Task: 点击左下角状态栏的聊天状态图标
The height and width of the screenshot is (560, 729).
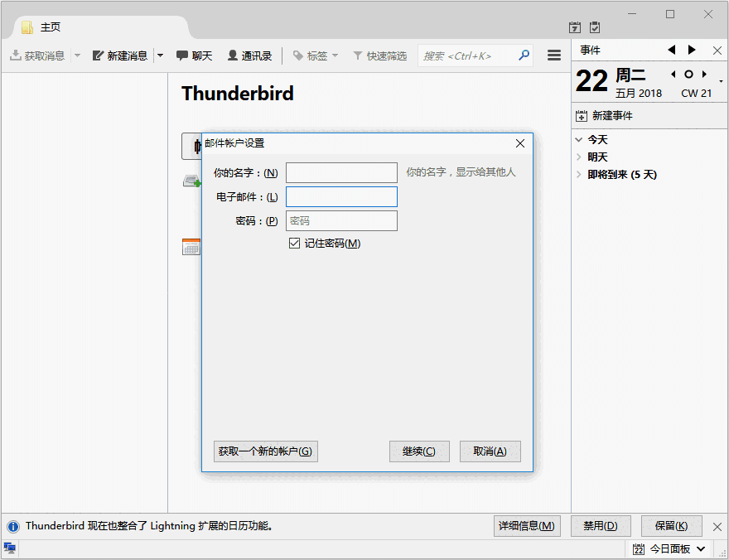Action: tap(9, 548)
